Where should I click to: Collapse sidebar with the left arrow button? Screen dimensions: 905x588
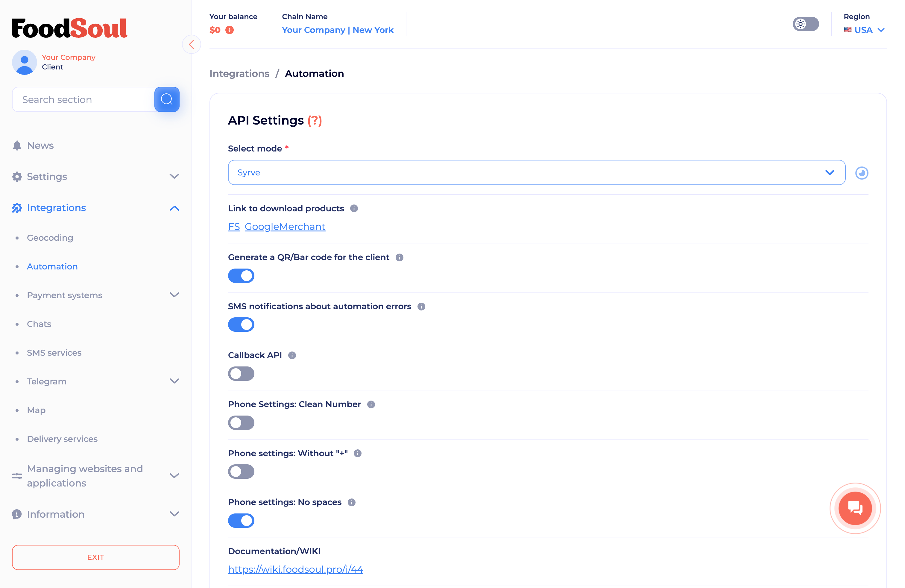tap(192, 45)
